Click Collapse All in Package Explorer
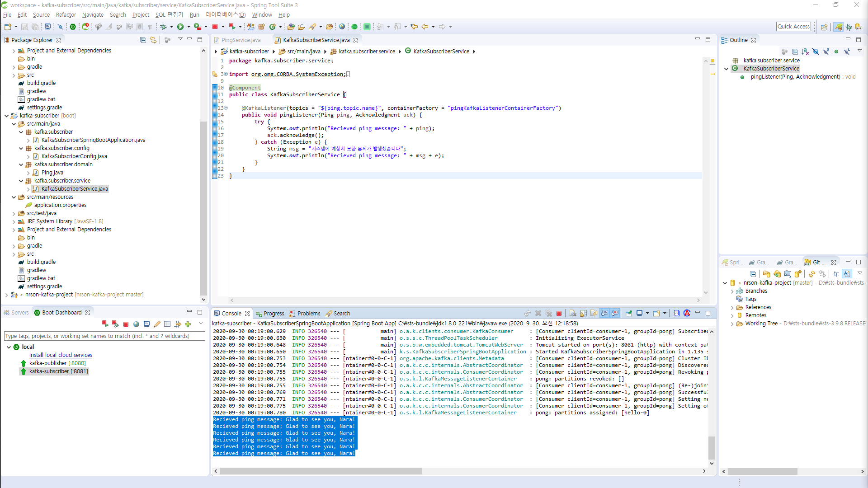868x488 pixels. click(143, 40)
